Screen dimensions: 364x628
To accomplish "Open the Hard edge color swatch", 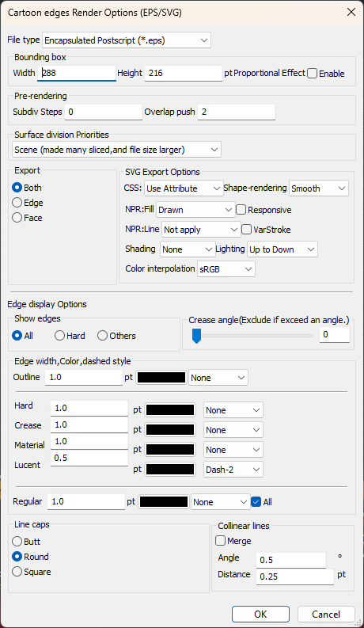I will [x=170, y=409].
